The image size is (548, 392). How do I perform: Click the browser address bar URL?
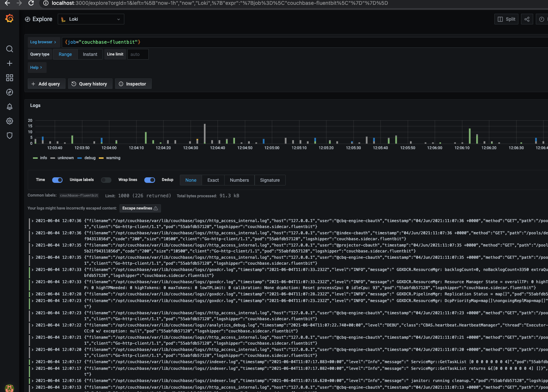tap(220, 3)
